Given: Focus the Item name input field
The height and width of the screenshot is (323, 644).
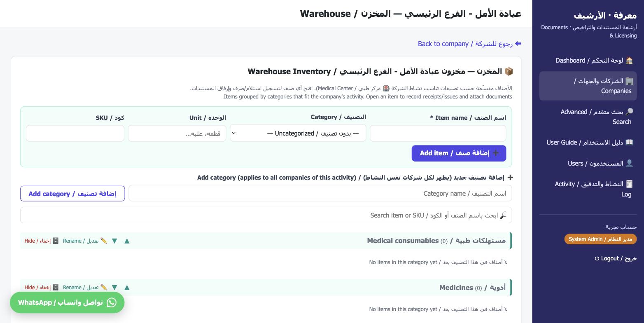Looking at the screenshot, I should click(x=438, y=133).
